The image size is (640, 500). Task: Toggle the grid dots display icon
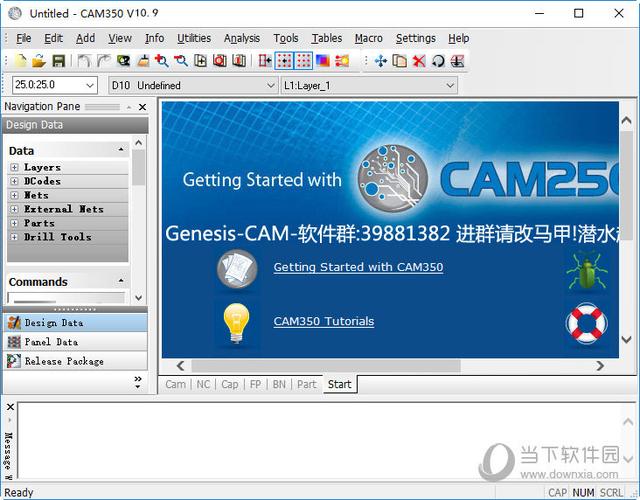pos(303,61)
